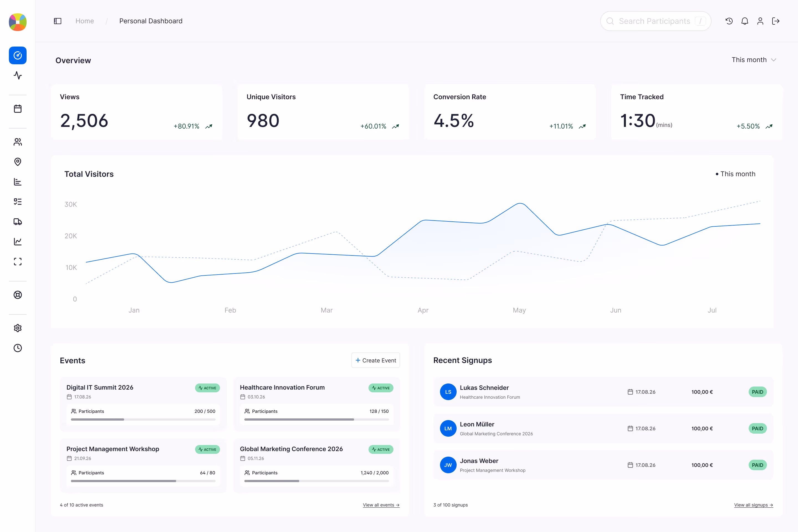Click the trend arrow on Conversion Rate card
Image resolution: width=798 pixels, height=532 pixels.
coord(582,126)
